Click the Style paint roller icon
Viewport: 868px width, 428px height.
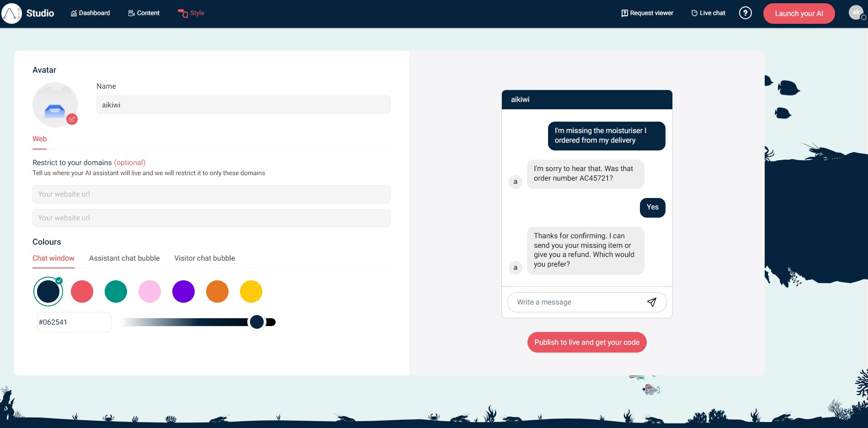(183, 13)
